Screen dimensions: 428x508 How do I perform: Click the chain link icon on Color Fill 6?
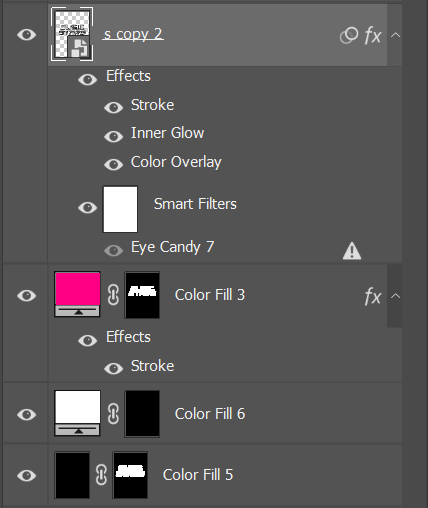(x=113, y=414)
